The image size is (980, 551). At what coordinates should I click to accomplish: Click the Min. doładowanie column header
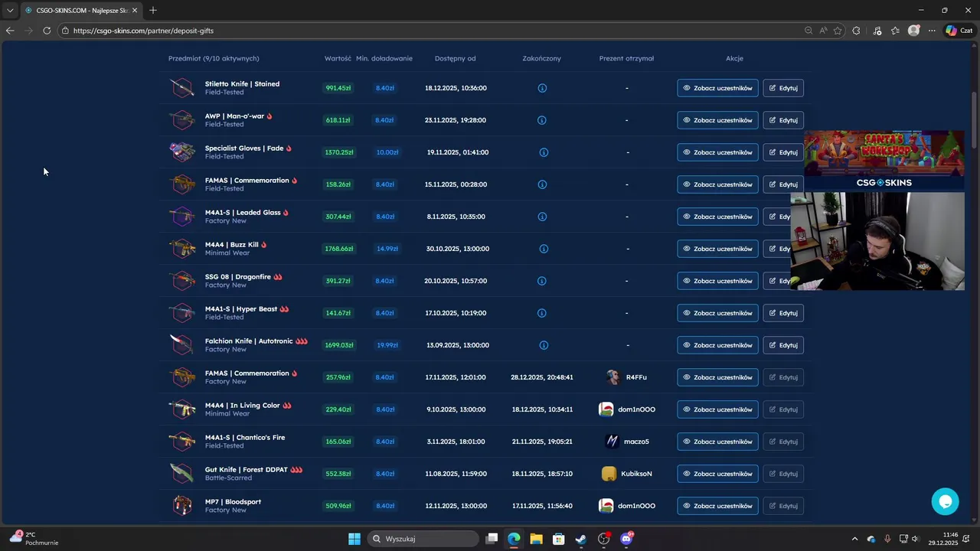384,58
